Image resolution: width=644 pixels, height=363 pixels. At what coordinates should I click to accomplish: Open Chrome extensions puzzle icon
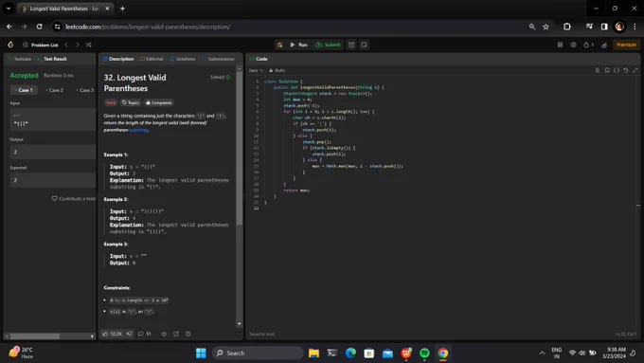click(x=567, y=27)
